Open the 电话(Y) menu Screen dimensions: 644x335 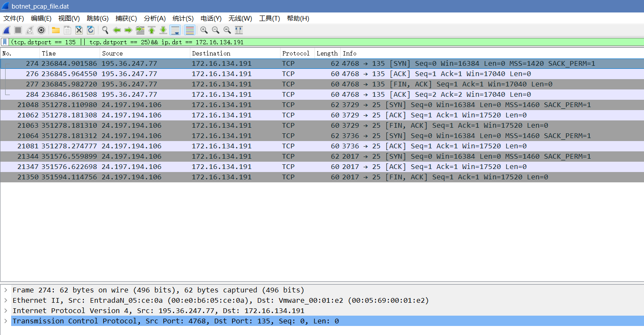[211, 18]
